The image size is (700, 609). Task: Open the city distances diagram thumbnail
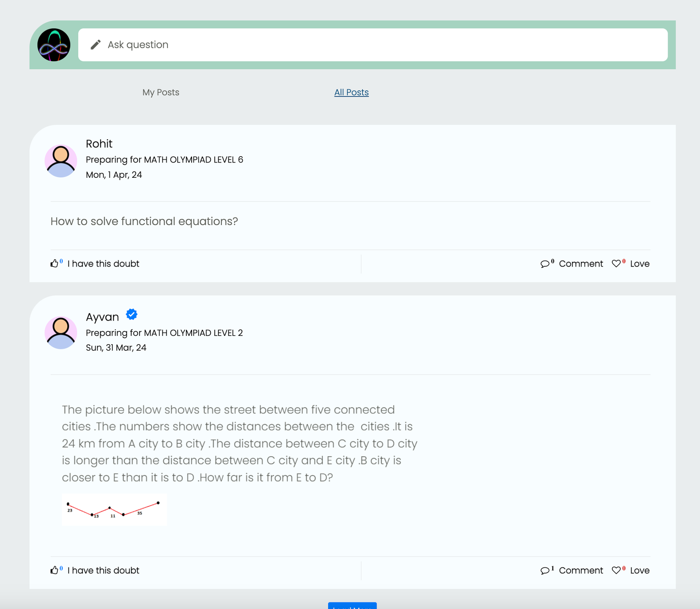click(x=114, y=510)
